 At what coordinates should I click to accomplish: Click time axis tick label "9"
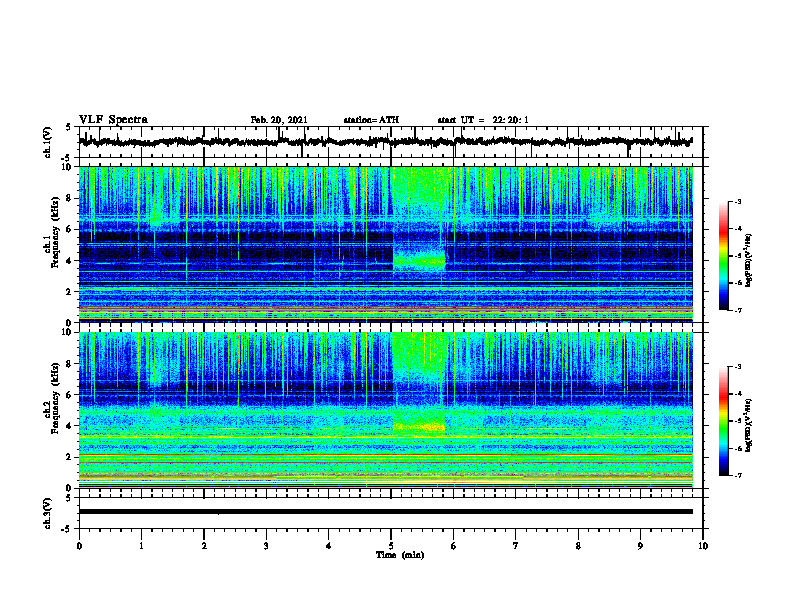click(640, 546)
